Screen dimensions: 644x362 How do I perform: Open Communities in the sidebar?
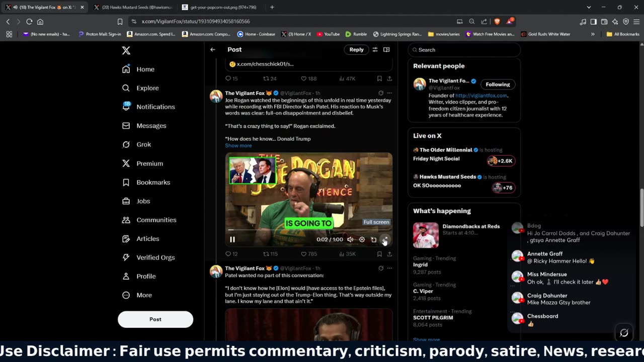[x=149, y=220]
